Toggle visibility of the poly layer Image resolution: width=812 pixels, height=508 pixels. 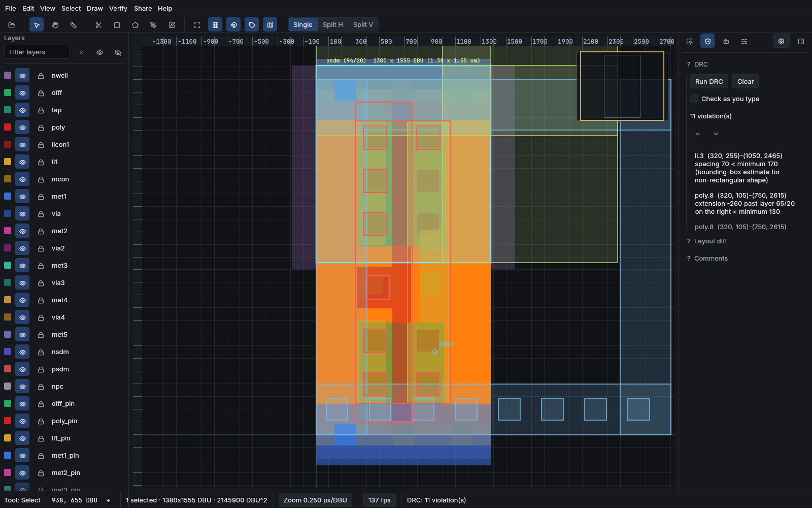click(22, 128)
